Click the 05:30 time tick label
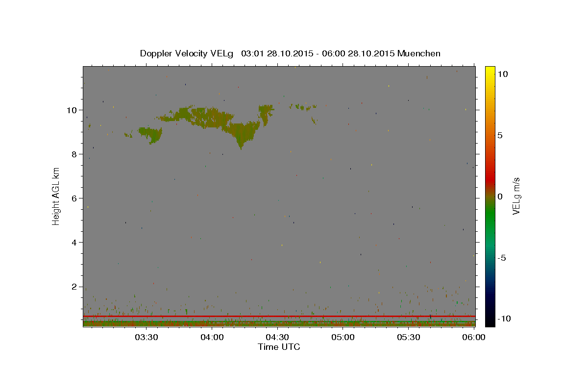The image size is (588, 392). point(409,337)
